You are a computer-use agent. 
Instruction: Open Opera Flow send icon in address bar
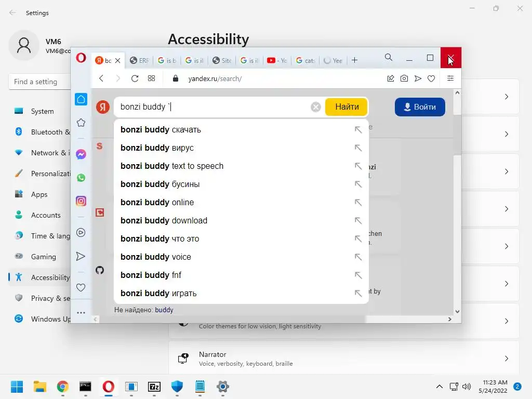coord(418,78)
